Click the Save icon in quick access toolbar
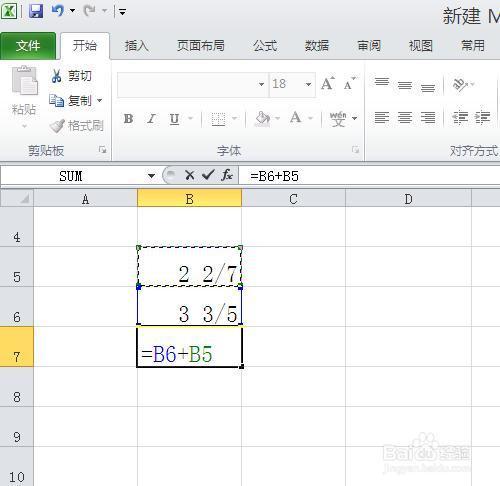The width and height of the screenshot is (500, 486). pyautogui.click(x=36, y=11)
